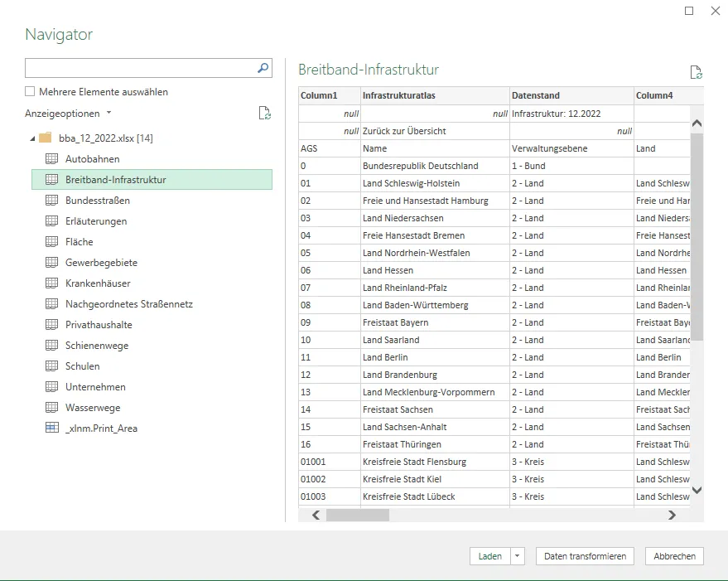Click the 'Kreisfreie Stadt Kiel' cell
The image size is (728, 581).
coord(435,479)
